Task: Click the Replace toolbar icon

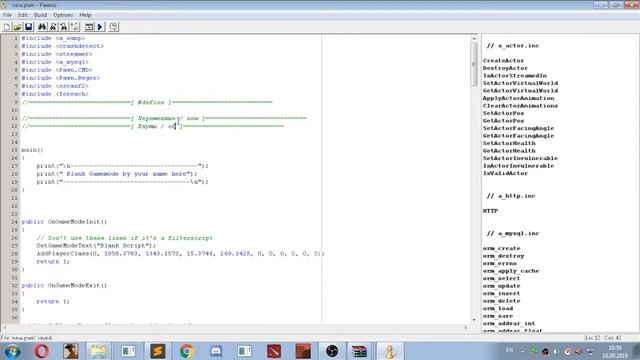Action: (x=64, y=27)
